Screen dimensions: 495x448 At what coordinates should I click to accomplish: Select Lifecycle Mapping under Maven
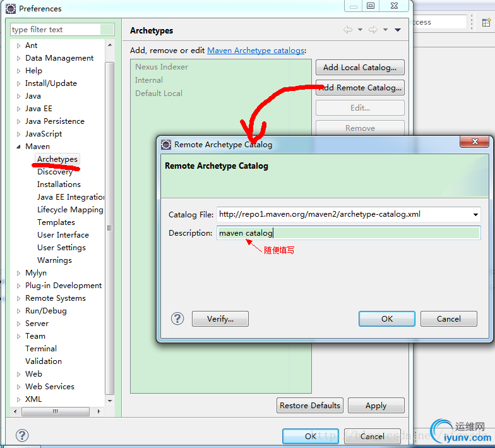point(70,210)
